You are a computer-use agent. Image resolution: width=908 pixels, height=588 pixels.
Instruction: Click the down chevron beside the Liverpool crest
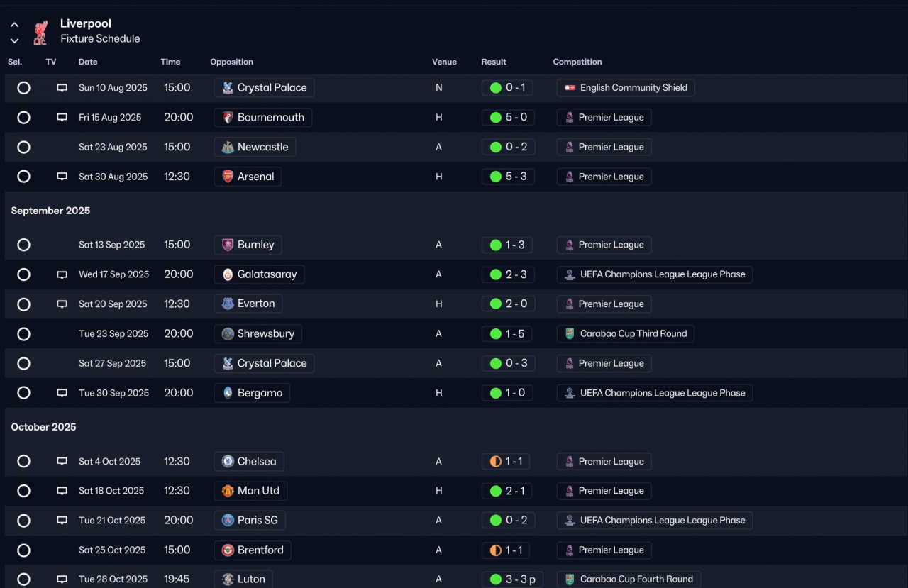tap(14, 40)
